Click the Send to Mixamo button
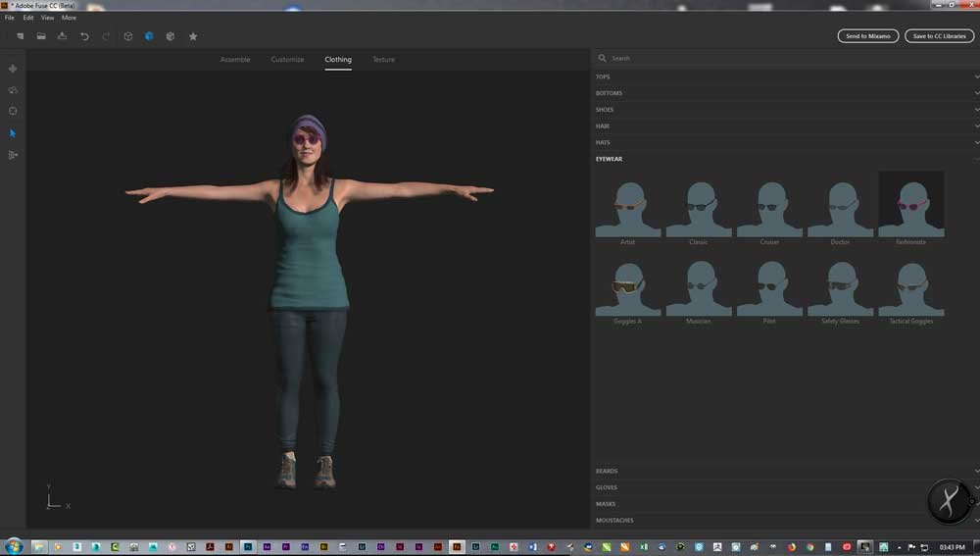This screenshot has width=980, height=556. pyautogui.click(x=867, y=36)
